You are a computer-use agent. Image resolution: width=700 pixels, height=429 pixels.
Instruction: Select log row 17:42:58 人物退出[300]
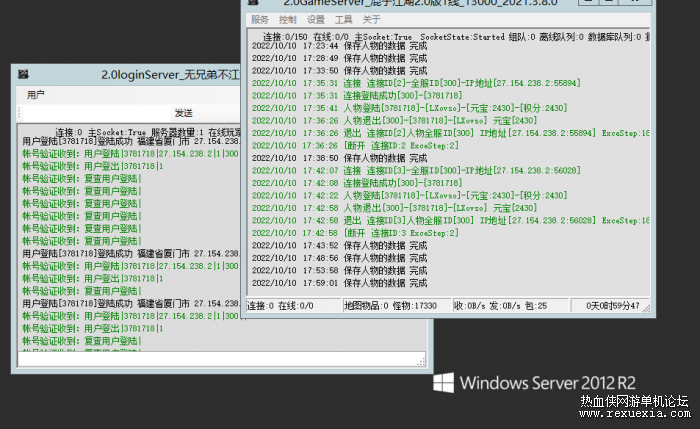395,208
